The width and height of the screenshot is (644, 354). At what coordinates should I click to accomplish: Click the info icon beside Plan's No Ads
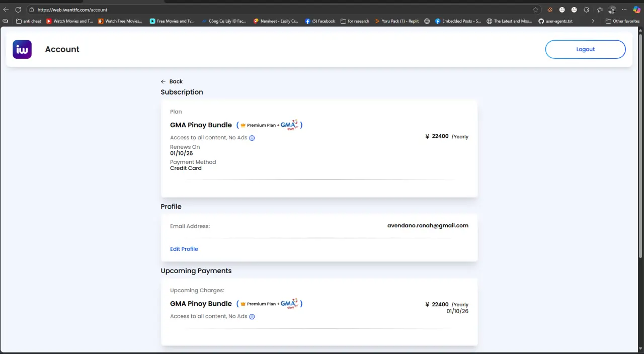(252, 138)
